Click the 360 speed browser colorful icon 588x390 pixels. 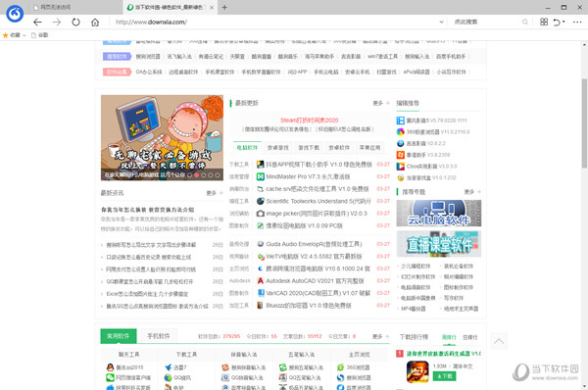pos(401,132)
